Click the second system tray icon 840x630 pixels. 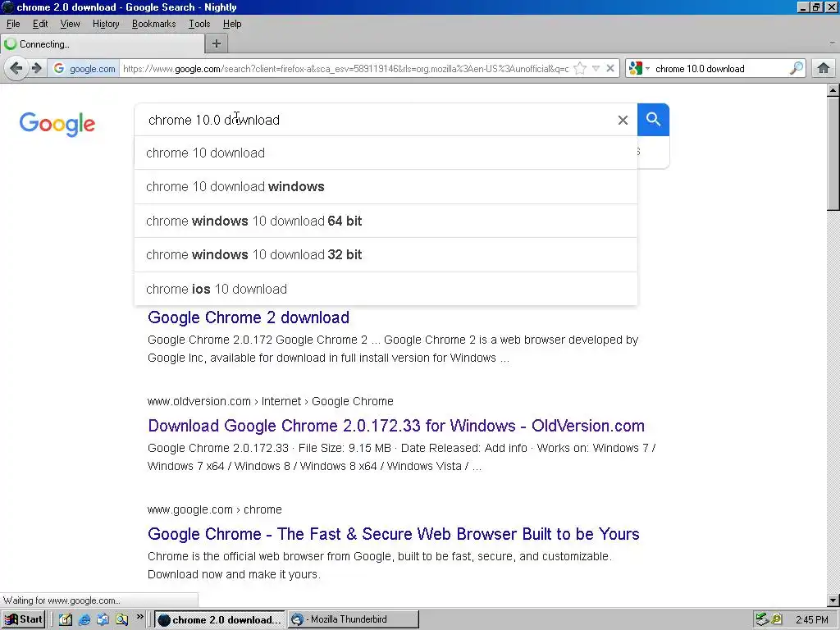(x=776, y=620)
